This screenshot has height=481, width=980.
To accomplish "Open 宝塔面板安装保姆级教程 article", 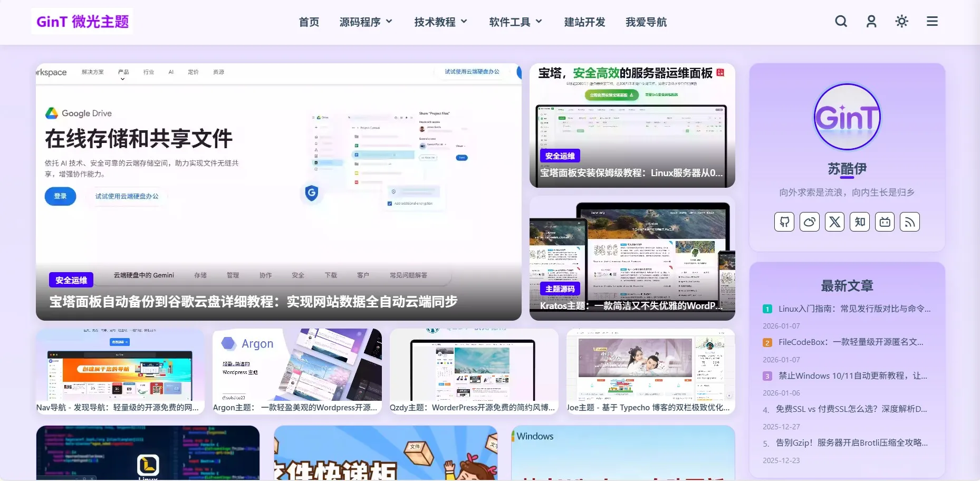I will pos(631,173).
